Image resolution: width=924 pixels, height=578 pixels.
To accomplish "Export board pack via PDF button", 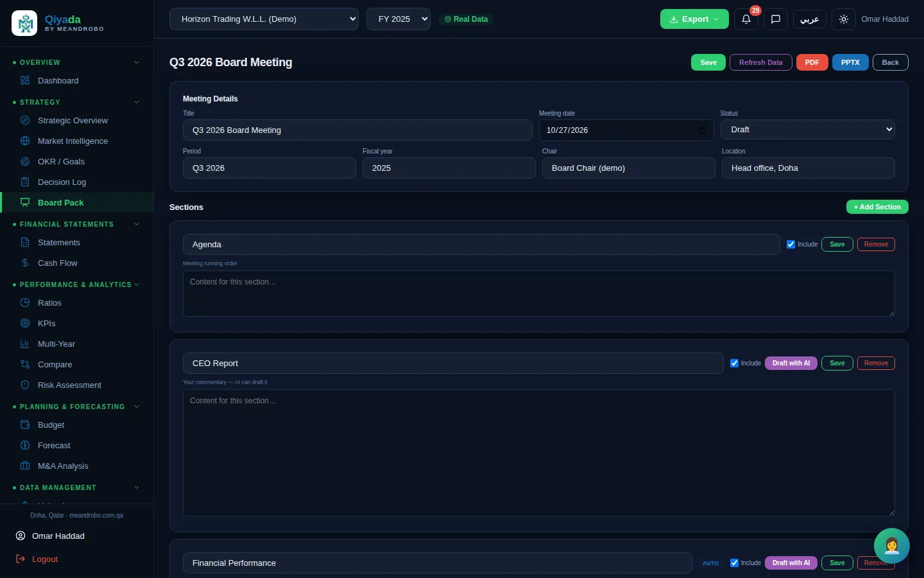I will 812,62.
